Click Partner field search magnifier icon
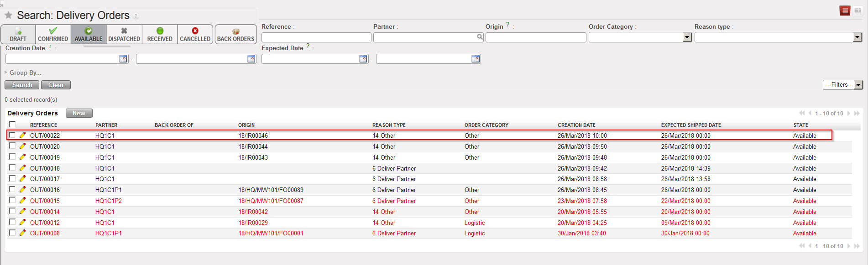The width and height of the screenshot is (868, 265). 480,37
